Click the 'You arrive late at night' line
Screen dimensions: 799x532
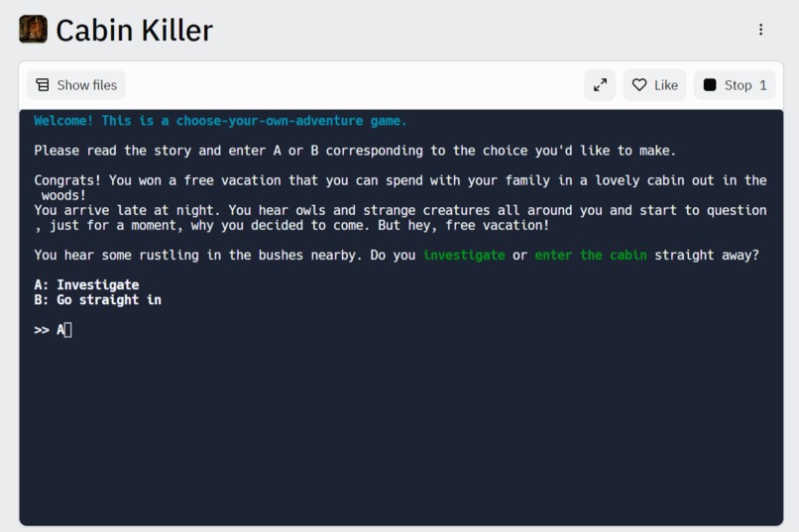(400, 210)
